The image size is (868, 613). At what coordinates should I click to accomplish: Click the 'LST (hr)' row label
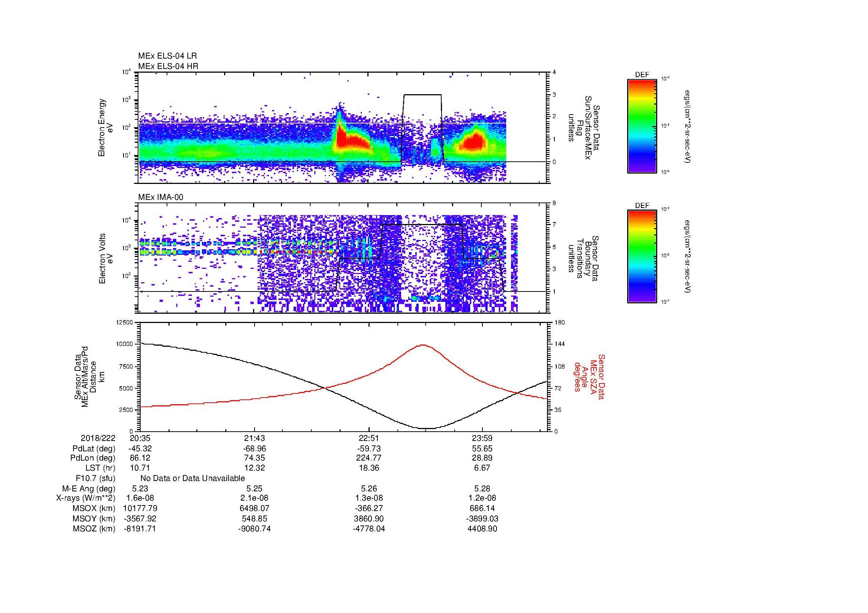101,468
